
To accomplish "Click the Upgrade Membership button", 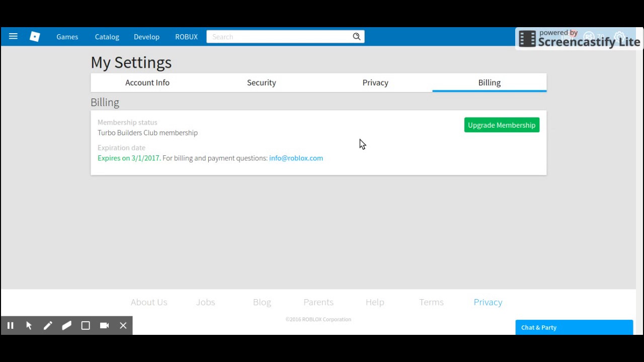I will click(x=502, y=125).
